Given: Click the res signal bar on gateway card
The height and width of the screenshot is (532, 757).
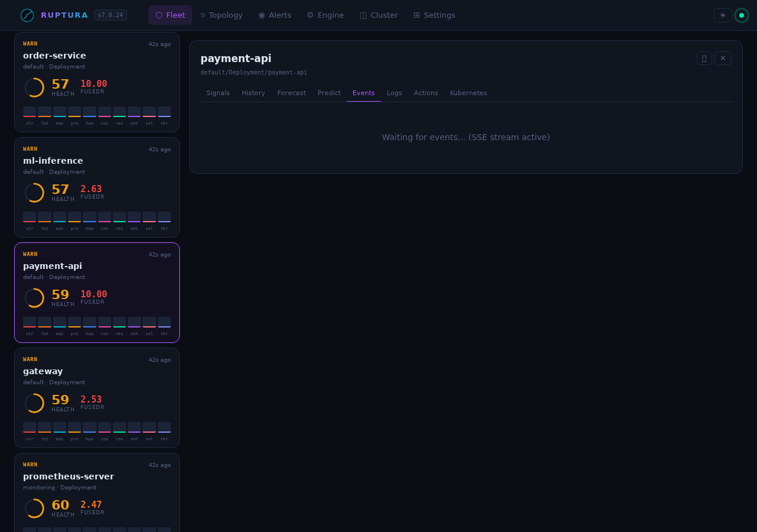Looking at the screenshot, I should (x=119, y=427).
